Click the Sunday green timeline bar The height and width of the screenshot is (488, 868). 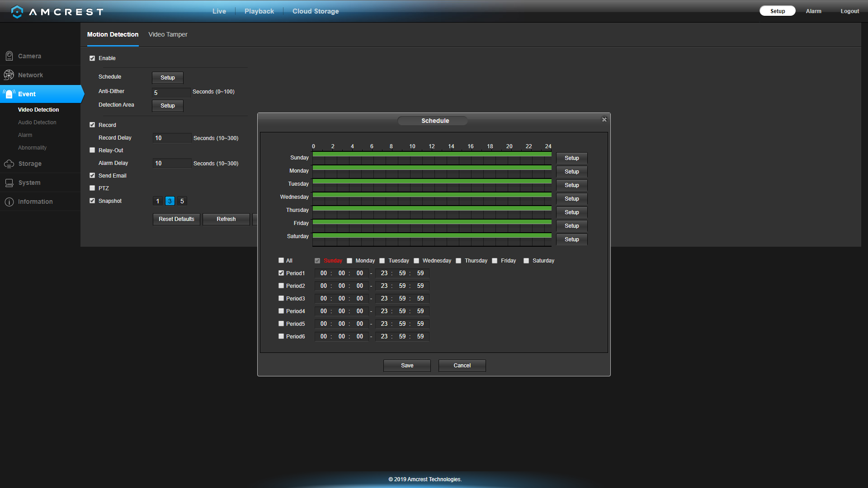tap(432, 154)
